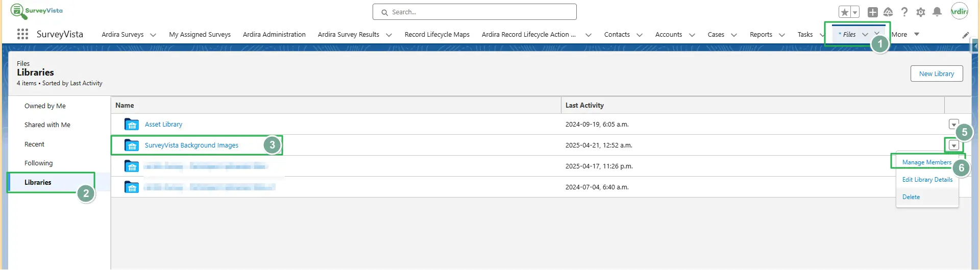Choose Manage Members menu option
Image resolution: width=980 pixels, height=270 pixels.
[x=927, y=162]
